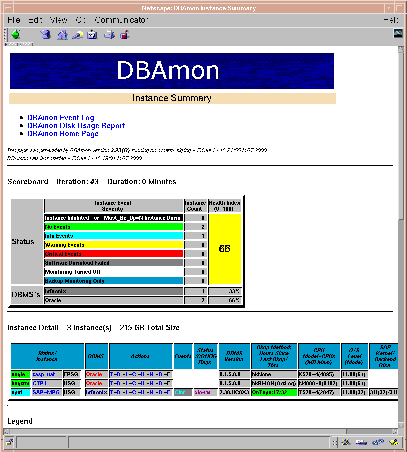Image resolution: width=407 pixels, height=452 pixels.
Task: Go to the Home toolbar icon
Action: coord(62,35)
